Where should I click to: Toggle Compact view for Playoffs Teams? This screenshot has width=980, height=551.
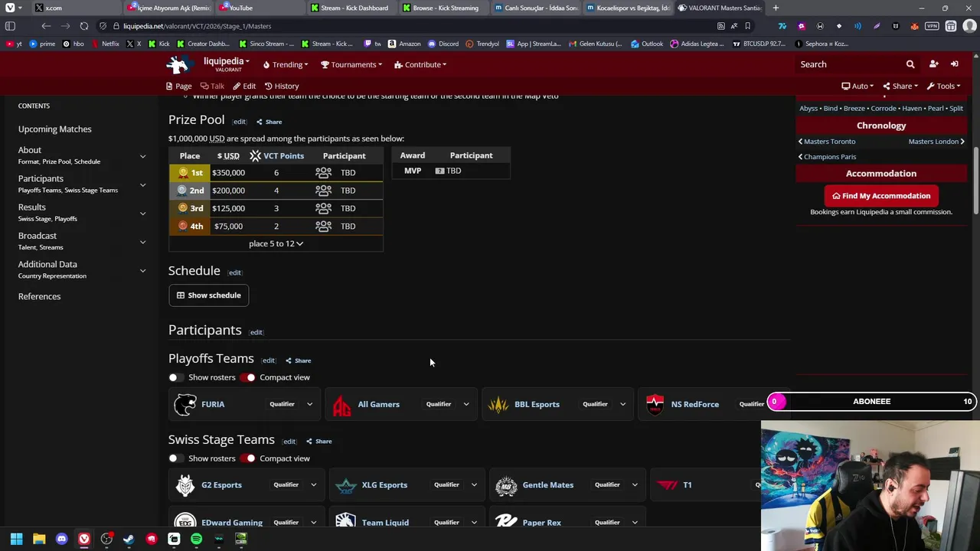click(x=247, y=377)
